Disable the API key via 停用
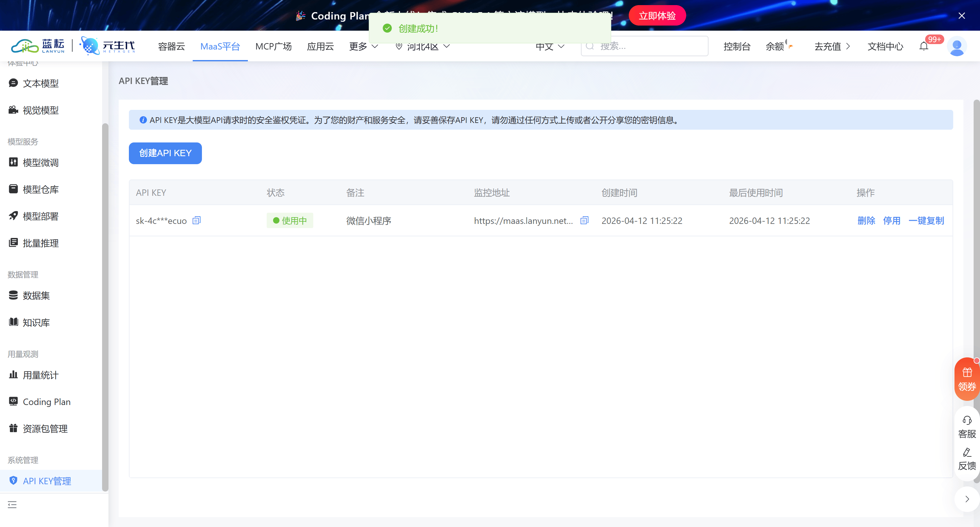 891,220
